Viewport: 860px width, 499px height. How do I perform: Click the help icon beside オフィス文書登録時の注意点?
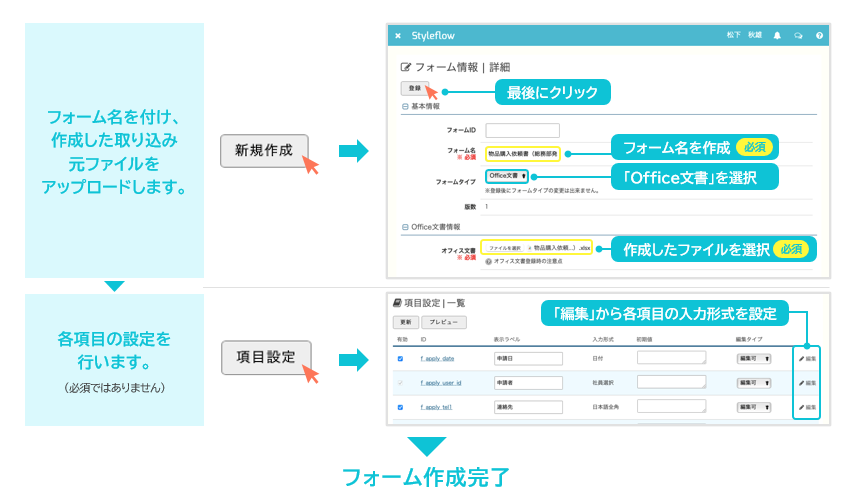click(x=488, y=262)
